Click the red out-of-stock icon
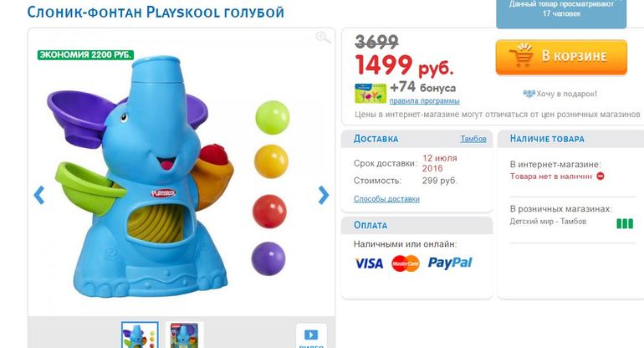 coord(601,177)
